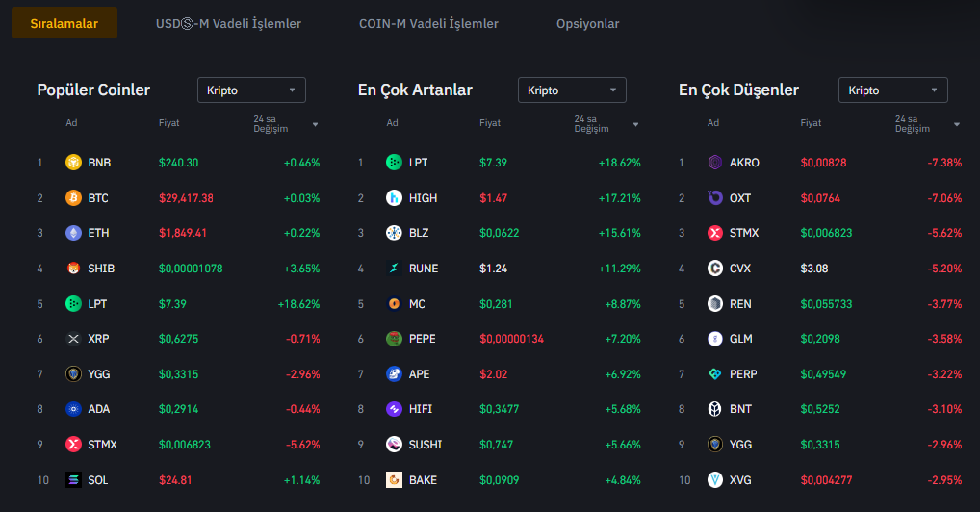Click the CVX coin icon
The width and height of the screenshot is (980, 512).
[714, 269]
